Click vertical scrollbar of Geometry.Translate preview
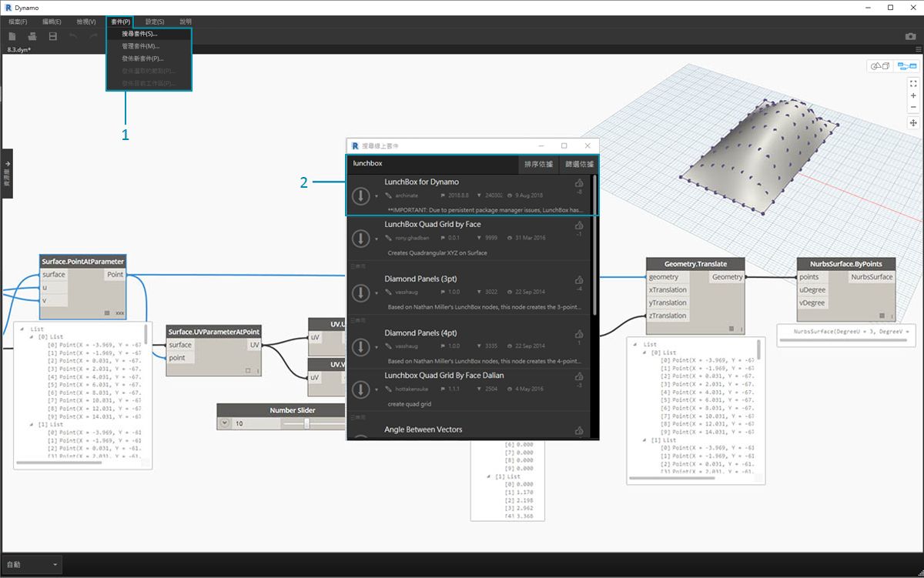 [x=758, y=350]
